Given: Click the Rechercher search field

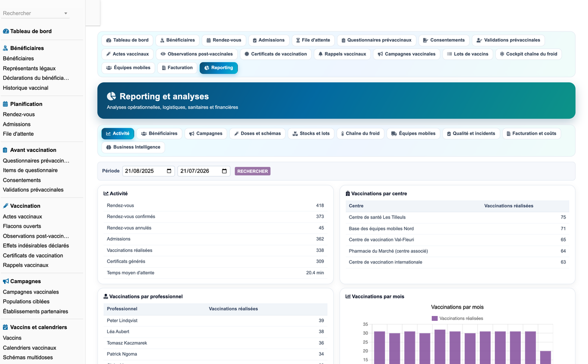Looking at the screenshot, I should (35, 13).
